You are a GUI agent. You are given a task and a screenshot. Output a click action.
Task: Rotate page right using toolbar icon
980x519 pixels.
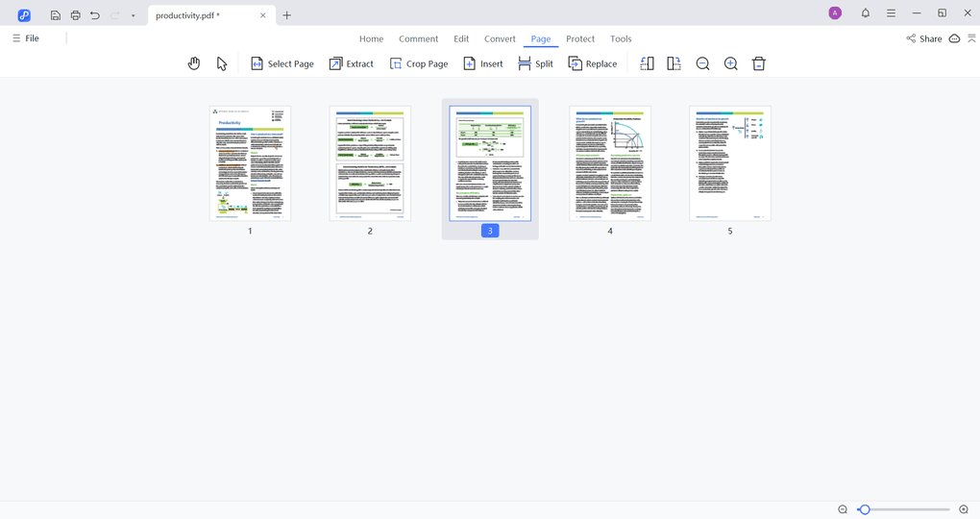pyautogui.click(x=674, y=63)
